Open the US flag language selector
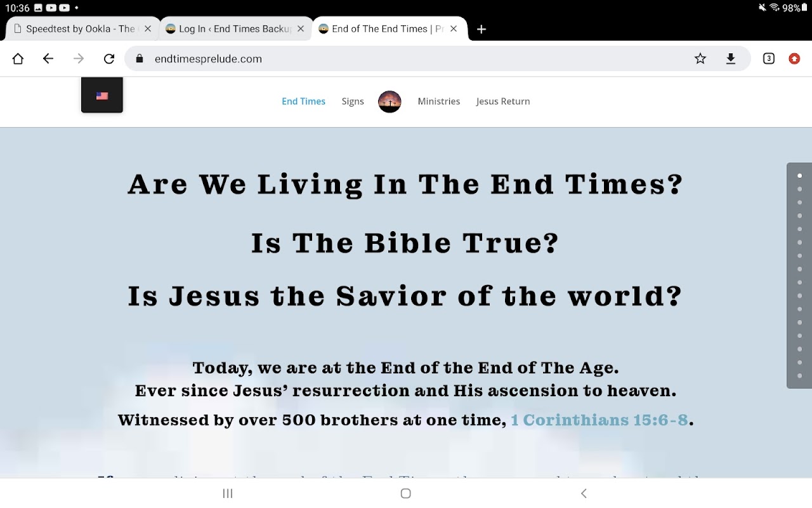 click(102, 96)
